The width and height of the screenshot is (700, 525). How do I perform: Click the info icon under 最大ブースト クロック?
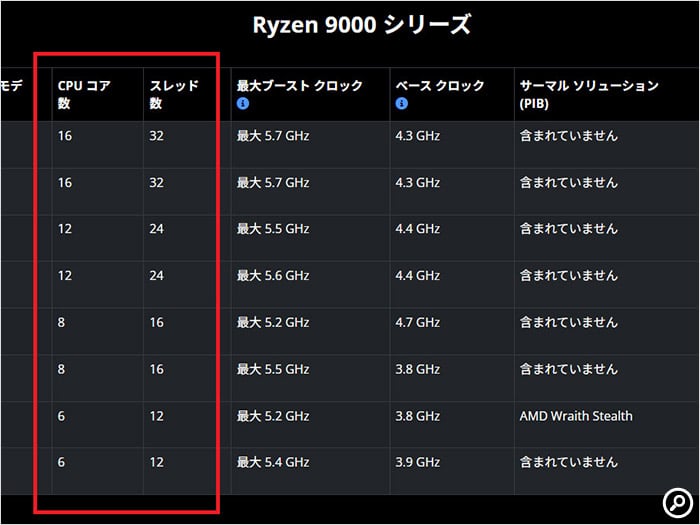click(x=243, y=104)
